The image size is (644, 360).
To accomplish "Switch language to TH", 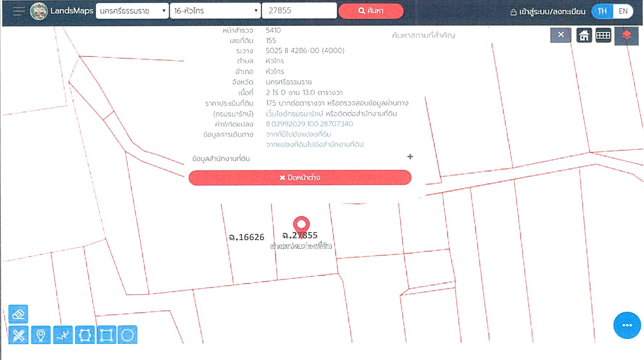I will tap(602, 11).
